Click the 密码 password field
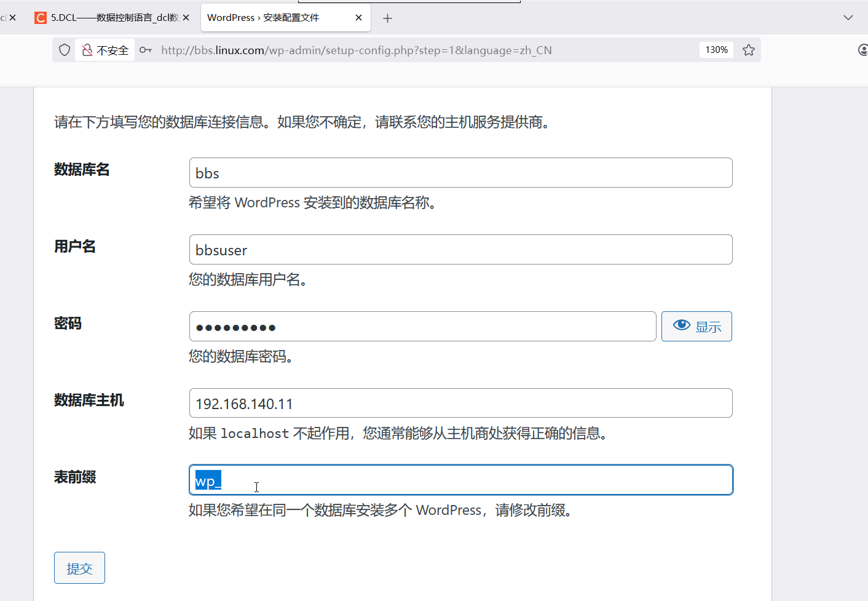 [422, 326]
